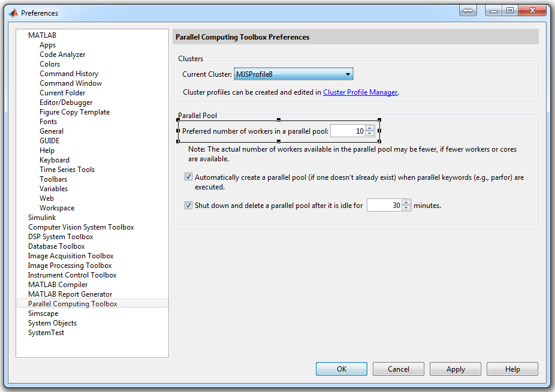Select Image Processing Toolbox

coord(70,265)
